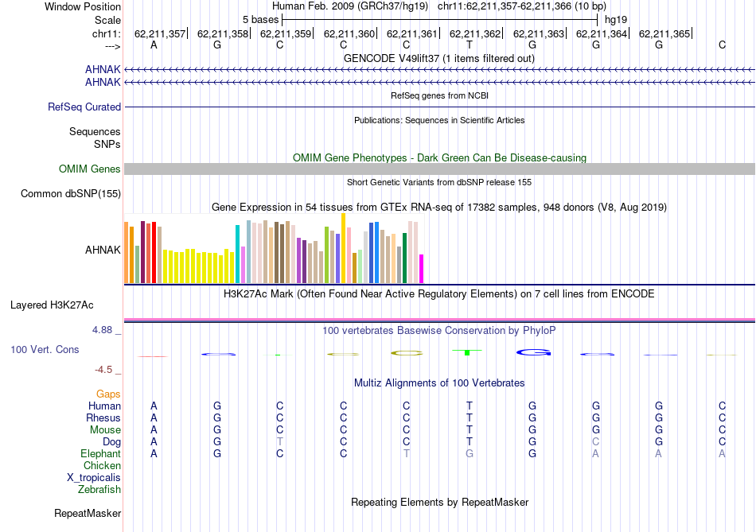The image size is (756, 532).
Task: Click the OMIM Gene Phenotypes track title
Action: click(x=439, y=157)
